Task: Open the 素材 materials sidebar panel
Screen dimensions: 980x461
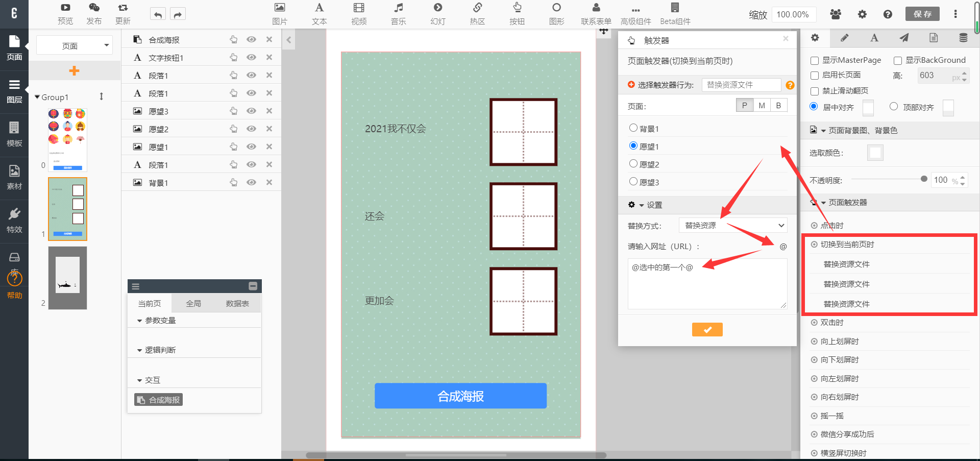Action: tap(14, 177)
